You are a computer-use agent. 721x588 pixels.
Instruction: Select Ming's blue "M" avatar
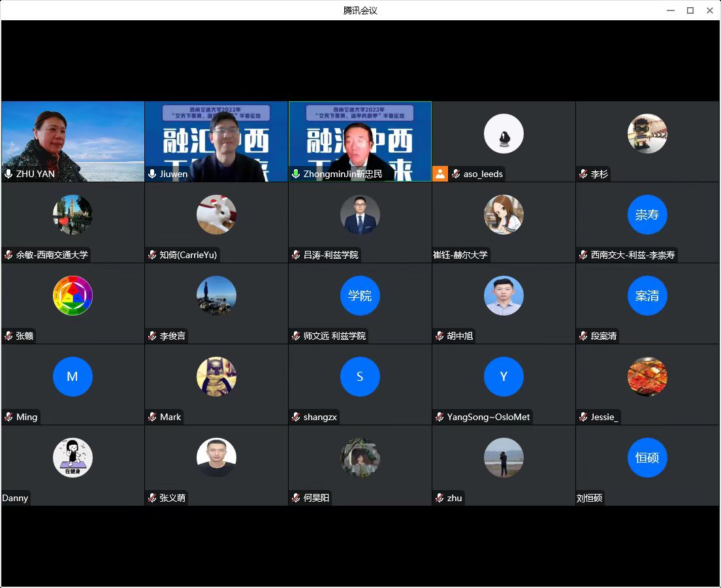[x=72, y=377]
